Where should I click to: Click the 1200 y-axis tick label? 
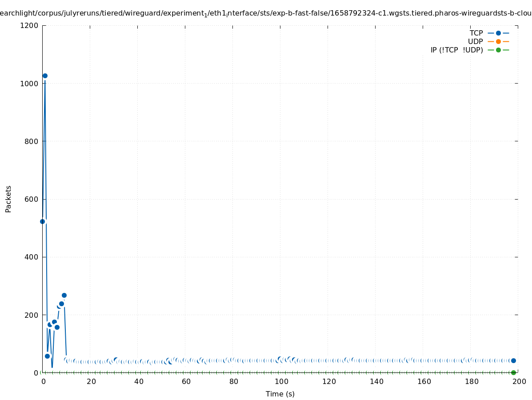click(29, 25)
